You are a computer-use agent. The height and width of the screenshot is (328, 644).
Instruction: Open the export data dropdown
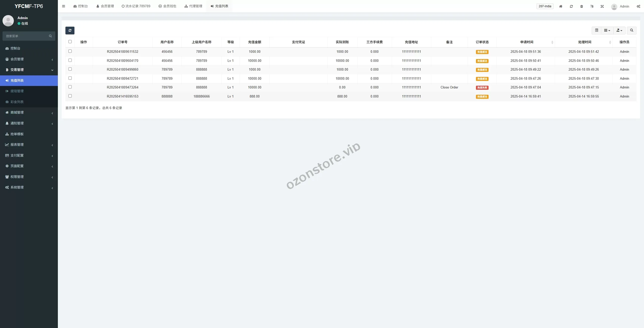click(x=619, y=30)
